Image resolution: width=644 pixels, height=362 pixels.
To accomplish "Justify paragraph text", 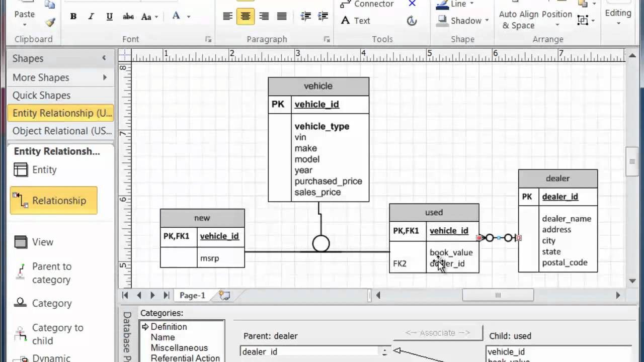I will (282, 17).
